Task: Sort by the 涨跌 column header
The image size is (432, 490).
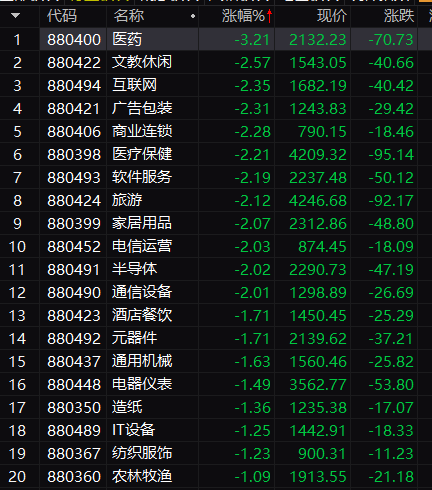Action: pyautogui.click(x=399, y=16)
